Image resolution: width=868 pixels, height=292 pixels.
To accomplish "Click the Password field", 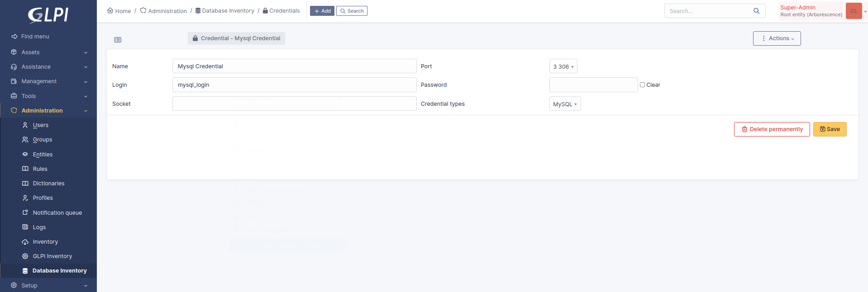I will pos(593,85).
